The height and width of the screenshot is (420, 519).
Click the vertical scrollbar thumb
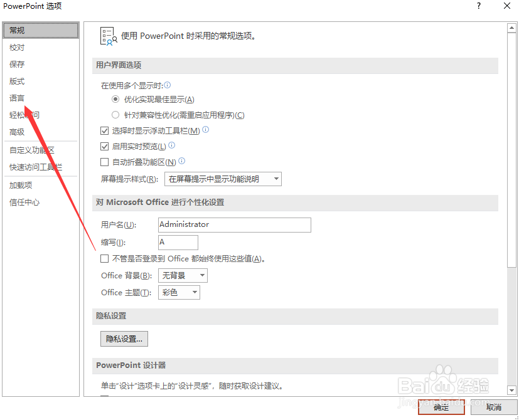tap(511, 150)
